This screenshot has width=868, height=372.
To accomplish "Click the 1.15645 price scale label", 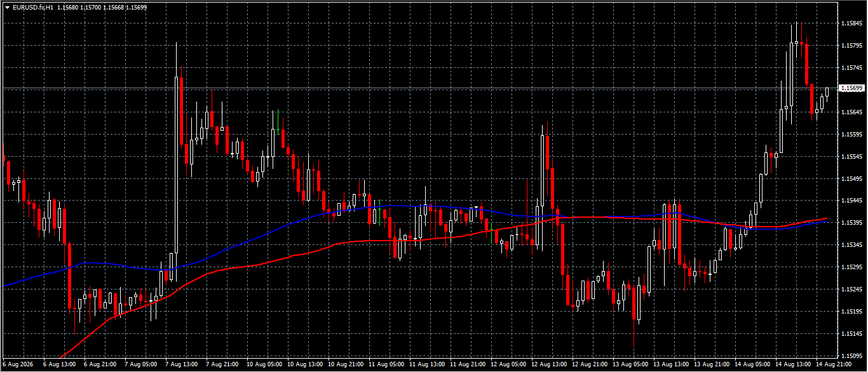I will [851, 112].
